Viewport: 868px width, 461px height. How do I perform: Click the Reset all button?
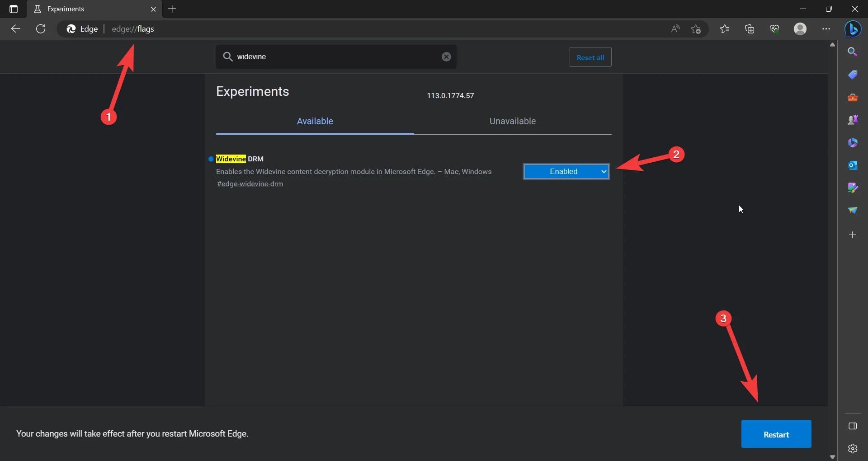[x=590, y=57]
